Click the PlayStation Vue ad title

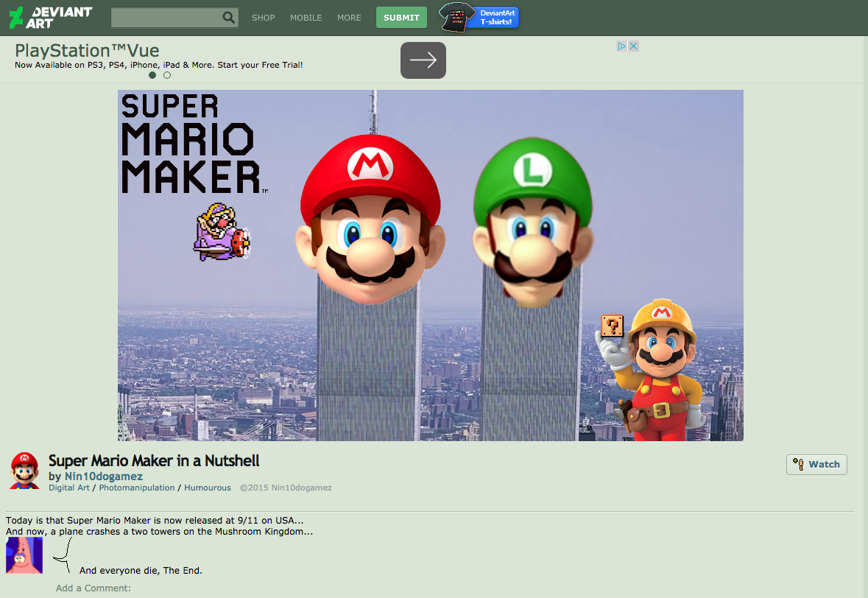tap(87, 50)
